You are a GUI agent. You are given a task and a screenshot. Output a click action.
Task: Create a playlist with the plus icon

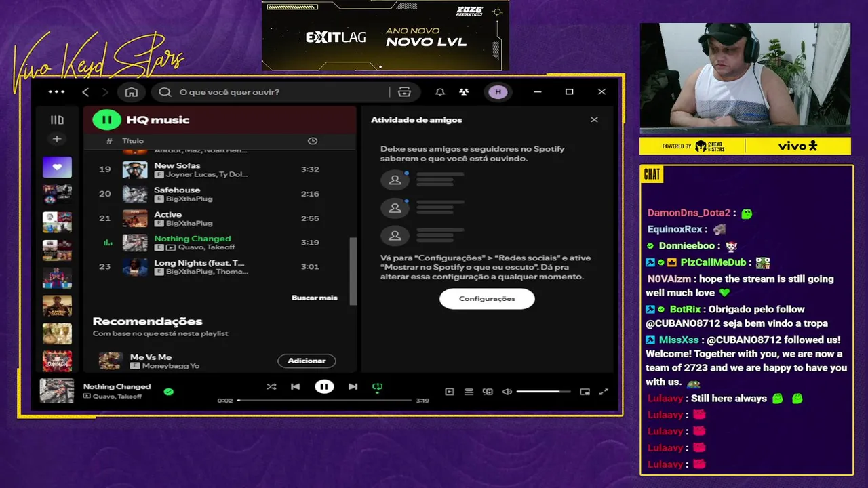coord(57,139)
